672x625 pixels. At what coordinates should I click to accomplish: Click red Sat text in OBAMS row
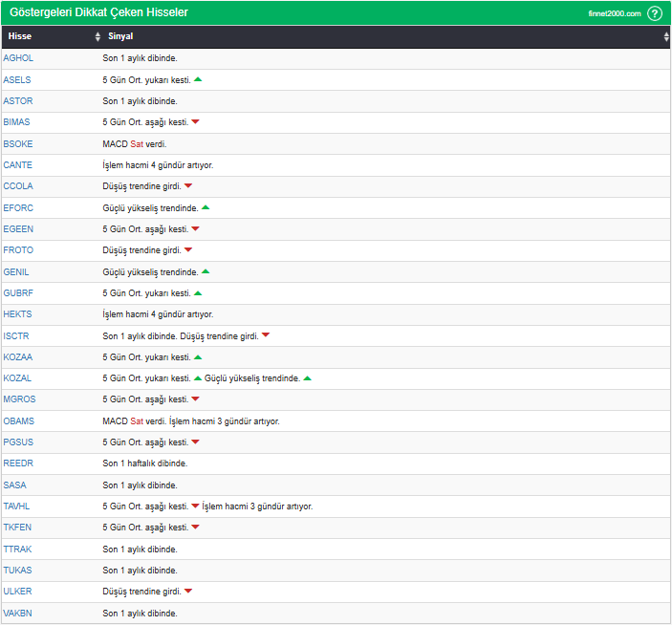pos(137,420)
